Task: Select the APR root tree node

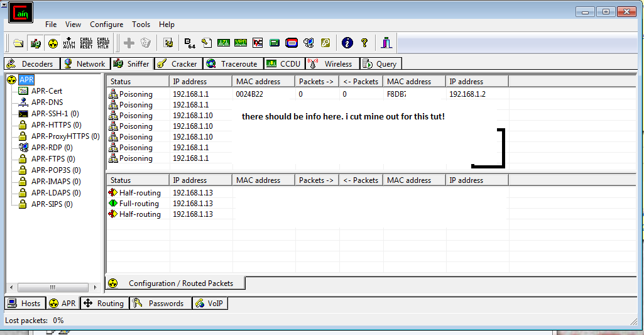Action: coord(26,80)
